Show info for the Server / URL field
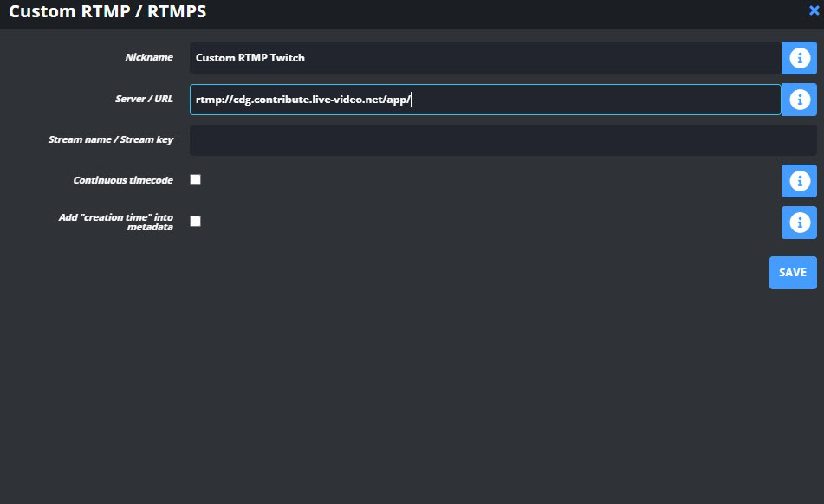The height and width of the screenshot is (504, 824). coord(799,100)
